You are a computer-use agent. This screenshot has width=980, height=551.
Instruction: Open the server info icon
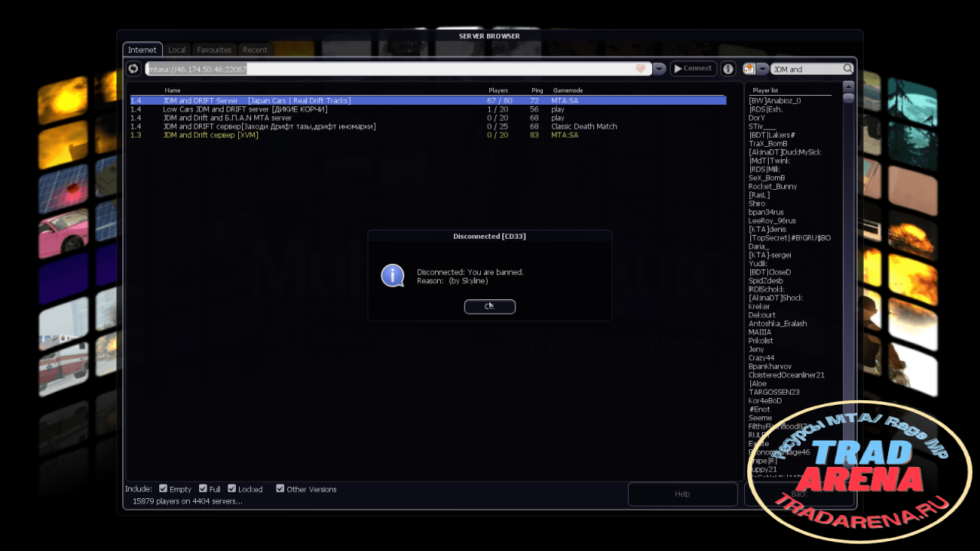pos(728,69)
